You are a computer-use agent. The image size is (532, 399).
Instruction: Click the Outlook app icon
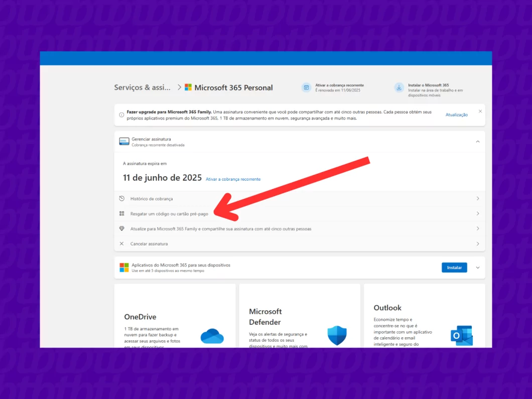(462, 335)
